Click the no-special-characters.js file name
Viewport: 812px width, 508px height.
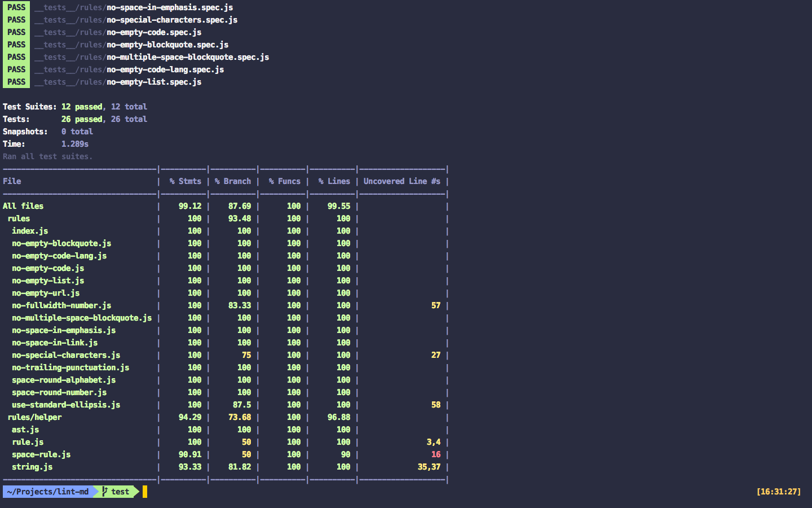(x=66, y=355)
